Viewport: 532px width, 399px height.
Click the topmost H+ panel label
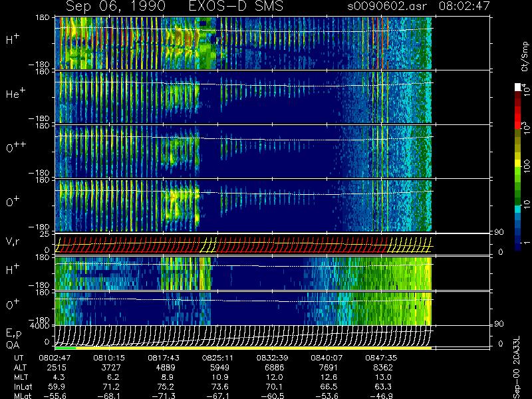coord(13,39)
